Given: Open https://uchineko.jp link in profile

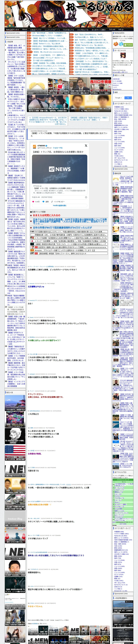Looking at the screenshot, I should pos(119,70).
